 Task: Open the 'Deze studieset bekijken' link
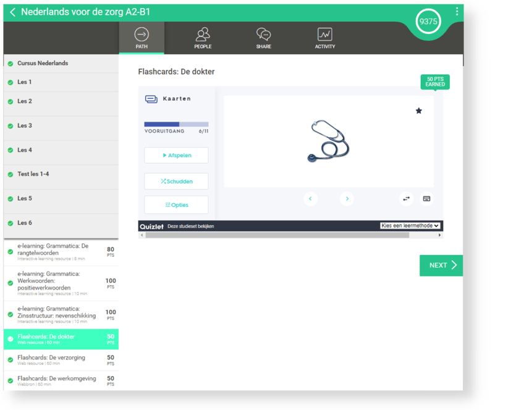(191, 226)
